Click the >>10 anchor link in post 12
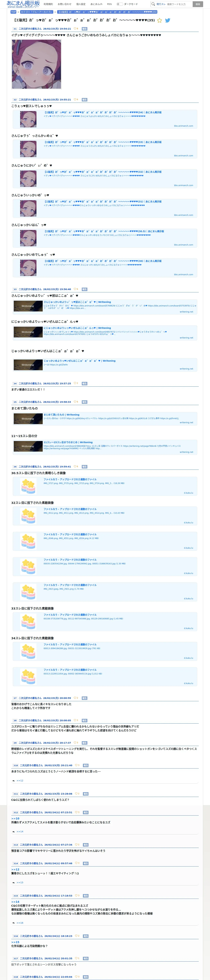 coord(15,818)
